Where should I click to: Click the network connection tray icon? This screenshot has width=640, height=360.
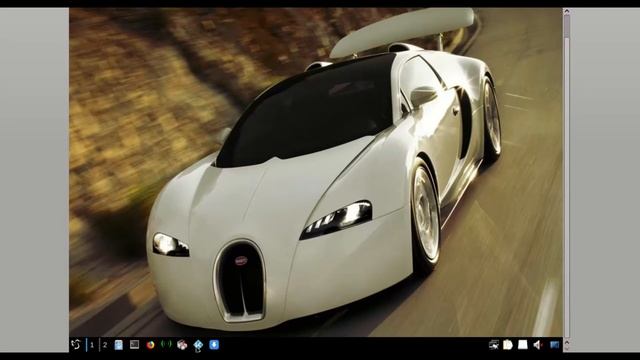(494, 345)
